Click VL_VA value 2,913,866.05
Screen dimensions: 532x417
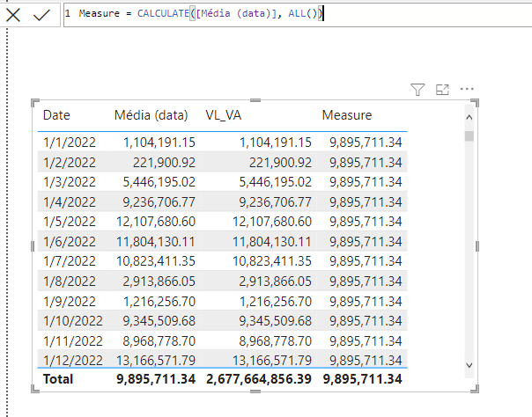point(275,282)
